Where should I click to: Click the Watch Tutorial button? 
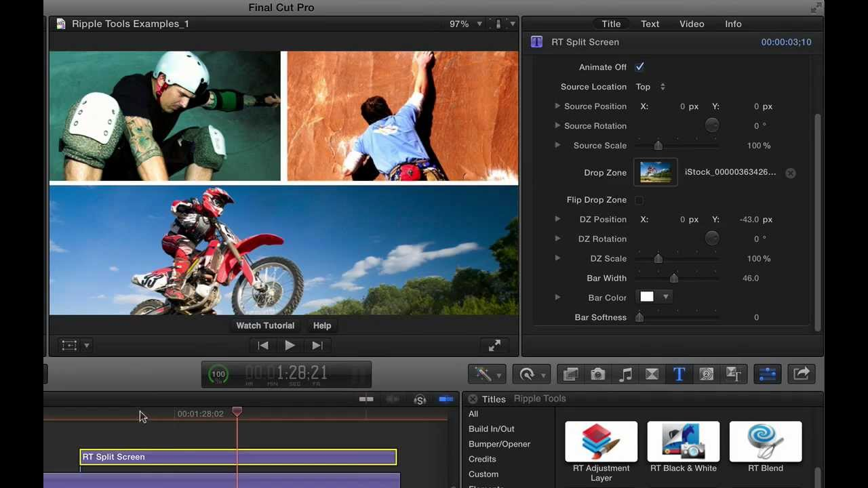point(265,325)
